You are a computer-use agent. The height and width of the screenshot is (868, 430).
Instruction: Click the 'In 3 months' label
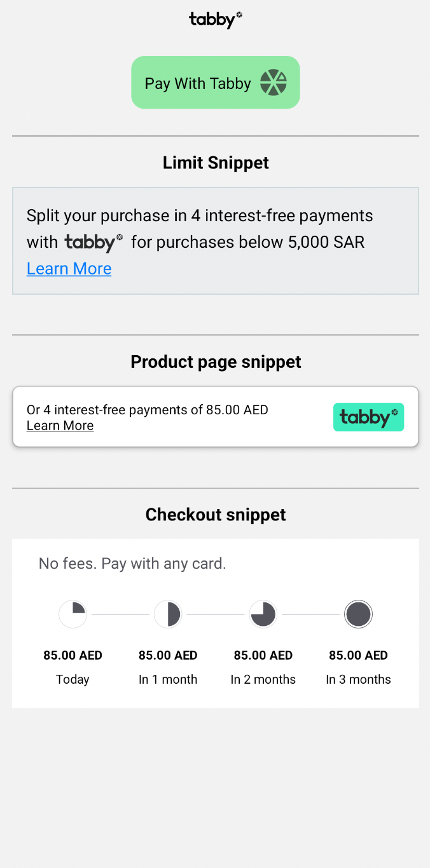[358, 679]
